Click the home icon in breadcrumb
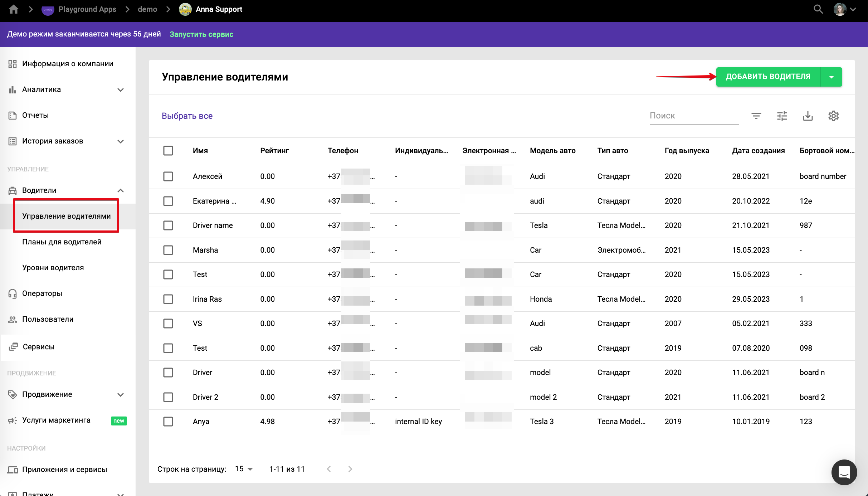 [x=14, y=9]
